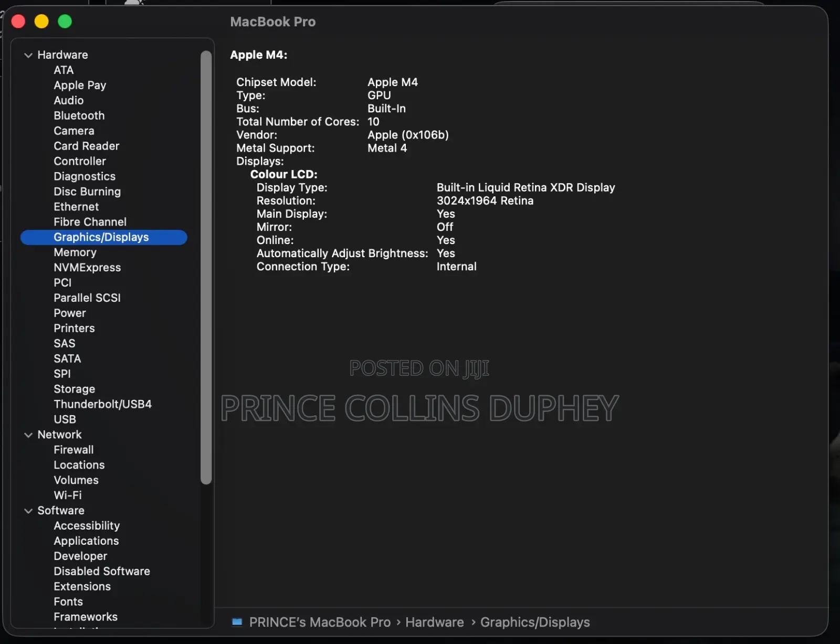Select Applications in the Software list
The image size is (840, 644).
(86, 541)
